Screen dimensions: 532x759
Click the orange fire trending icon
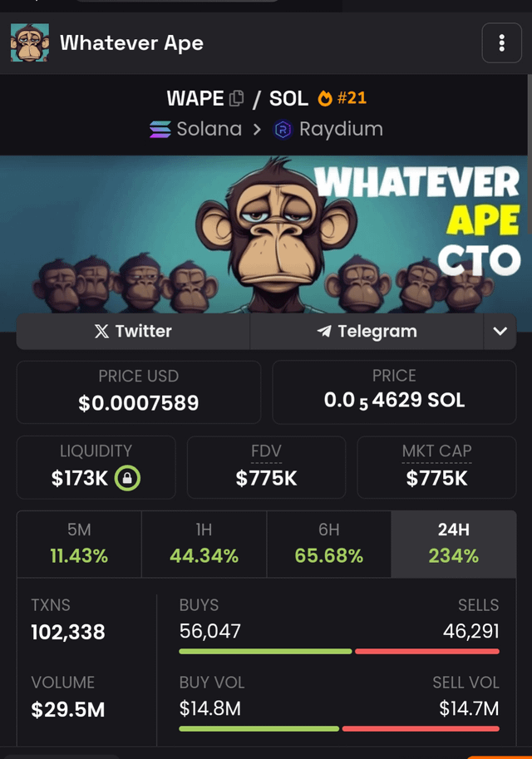325,98
